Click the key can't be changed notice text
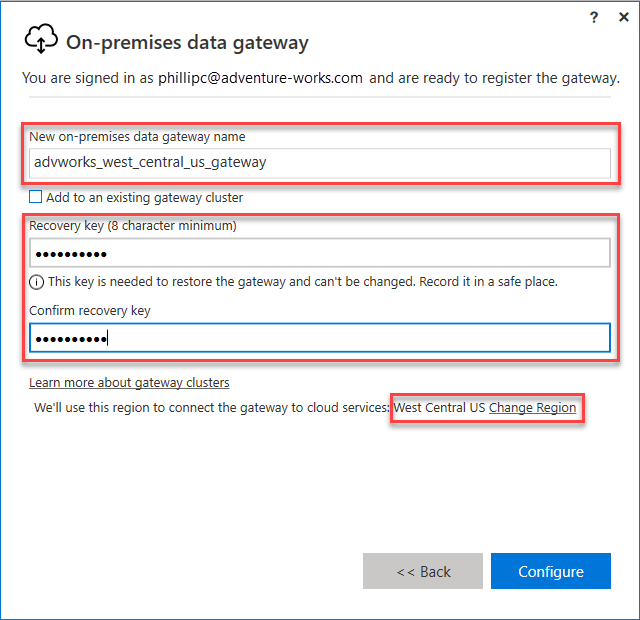 point(302,281)
